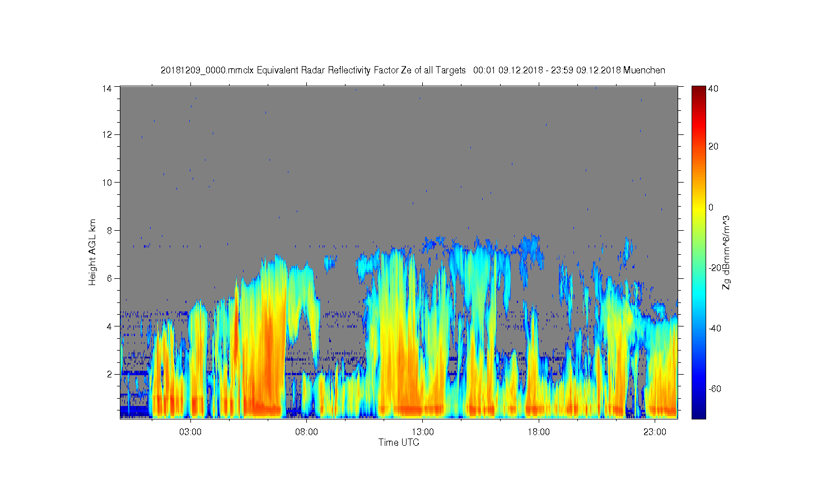Click the 2 km height tick label

click(110, 374)
